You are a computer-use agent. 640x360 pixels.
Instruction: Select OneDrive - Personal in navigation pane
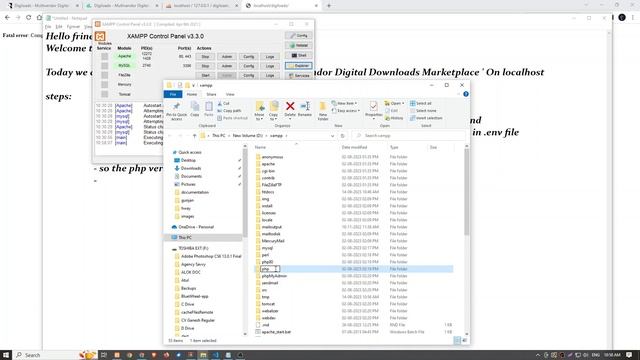(196, 227)
